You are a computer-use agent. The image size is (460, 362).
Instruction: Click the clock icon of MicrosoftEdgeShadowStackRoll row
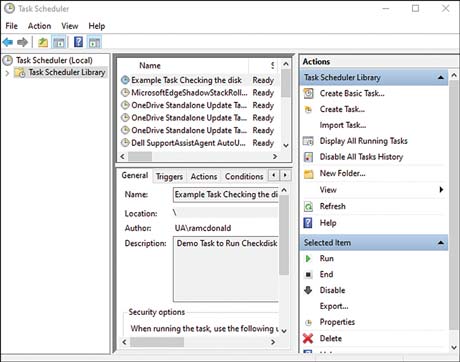pos(125,93)
